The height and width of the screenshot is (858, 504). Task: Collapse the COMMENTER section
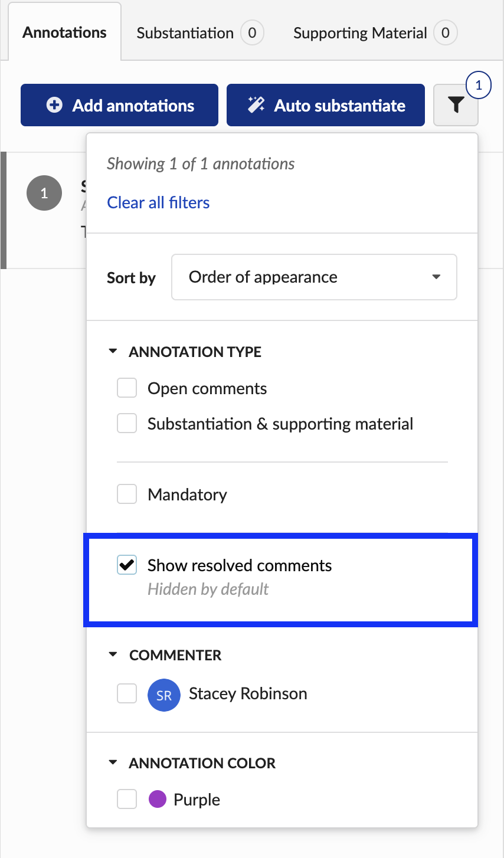click(x=113, y=655)
